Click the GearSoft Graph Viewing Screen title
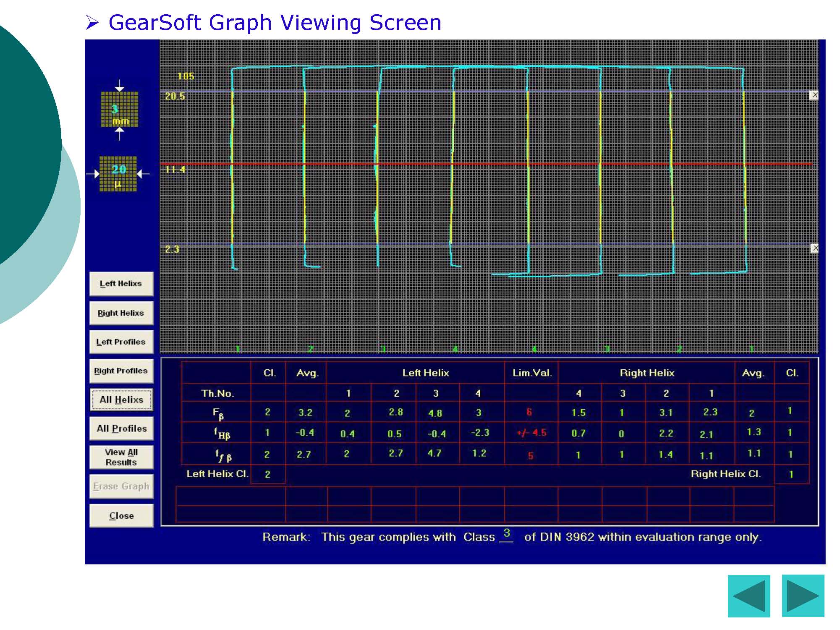Screen dimensions: 840x630 275,22
